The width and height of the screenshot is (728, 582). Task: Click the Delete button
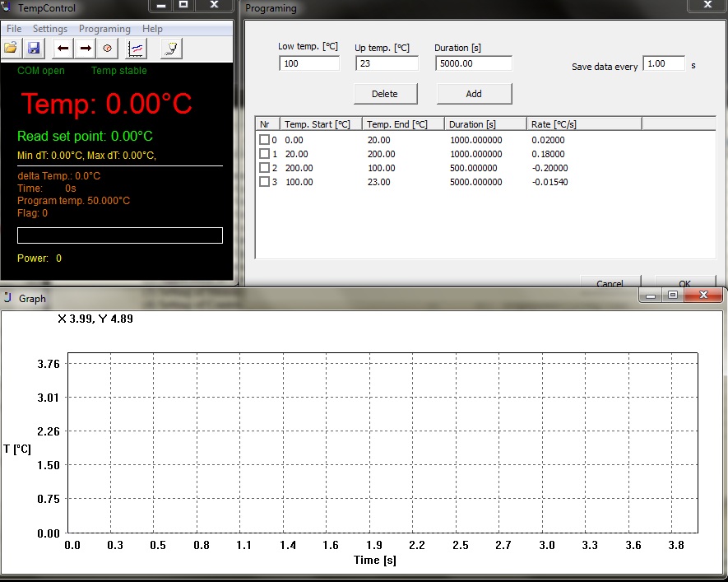385,94
